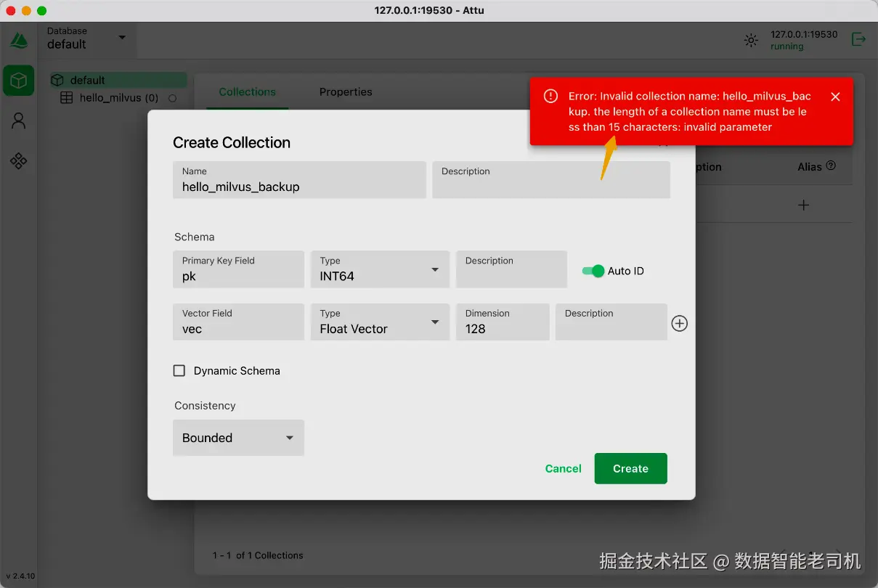The width and height of the screenshot is (878, 588).
Task: Open the vector Type Float Vector dropdown
Action: click(380, 322)
